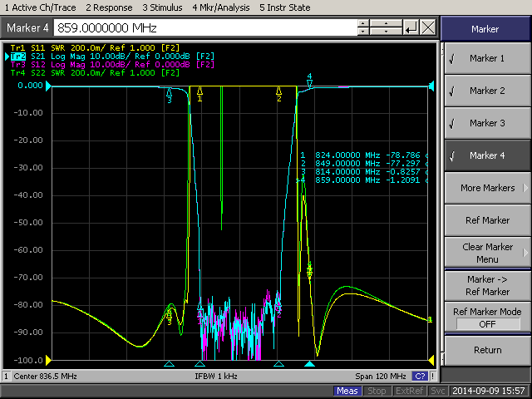This screenshot has width=532, height=399.
Task: Close the Marker 4 entry bar
Action: click(428, 28)
